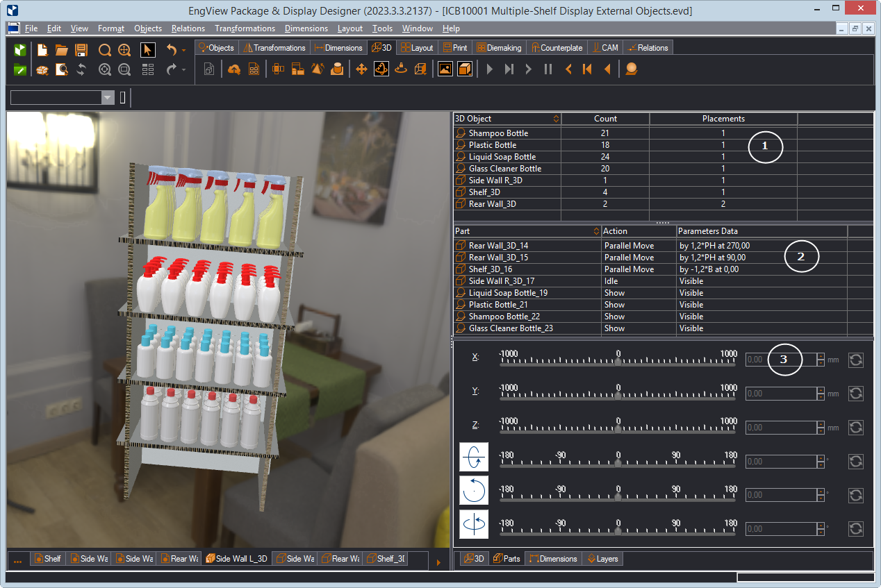Click the horizontal-axis rotation icon
Screen dimensions: 881x588
click(x=474, y=457)
